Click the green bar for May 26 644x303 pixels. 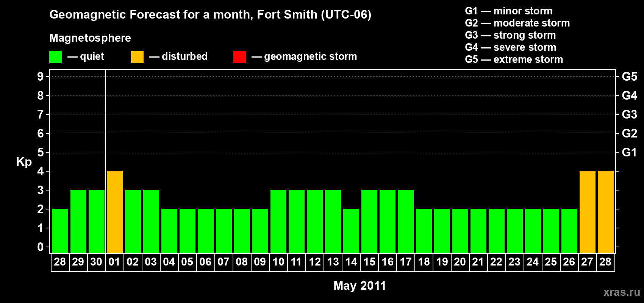pyautogui.click(x=569, y=231)
